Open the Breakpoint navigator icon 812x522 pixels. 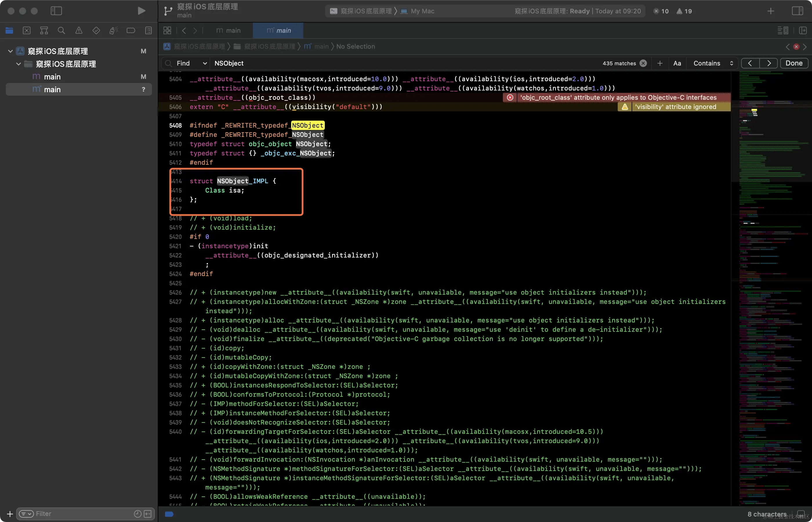tap(131, 30)
